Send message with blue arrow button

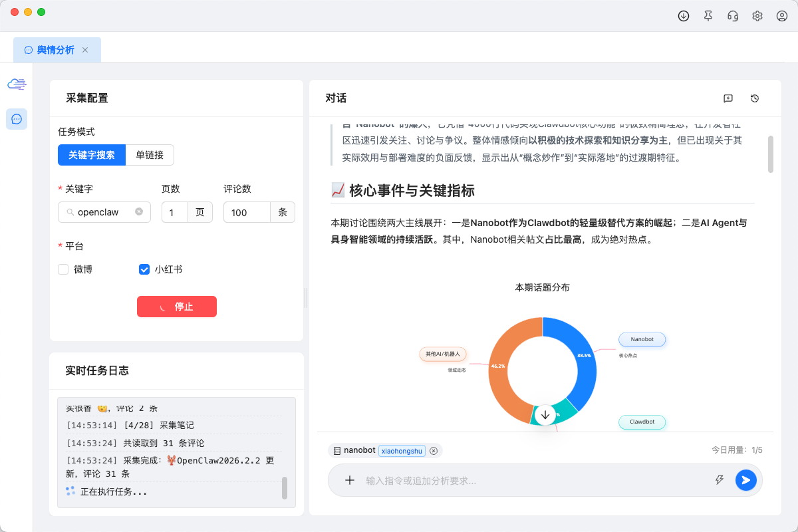coord(746,480)
